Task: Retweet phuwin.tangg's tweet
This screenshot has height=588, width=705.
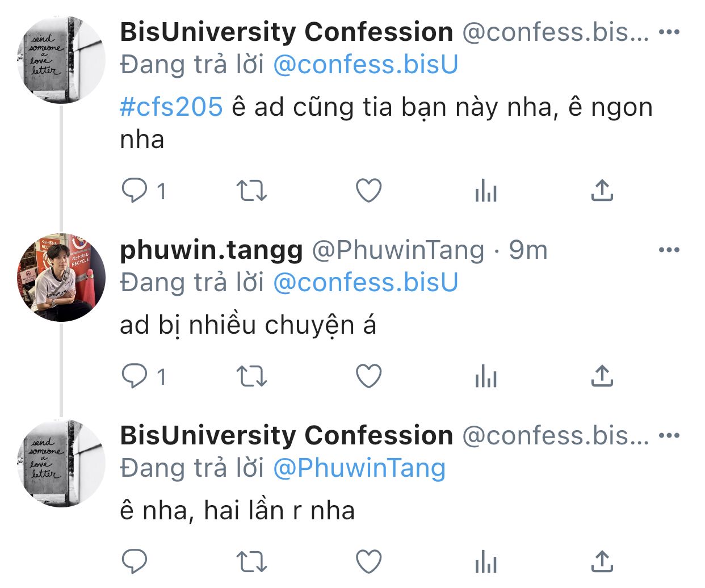Action: [251, 376]
